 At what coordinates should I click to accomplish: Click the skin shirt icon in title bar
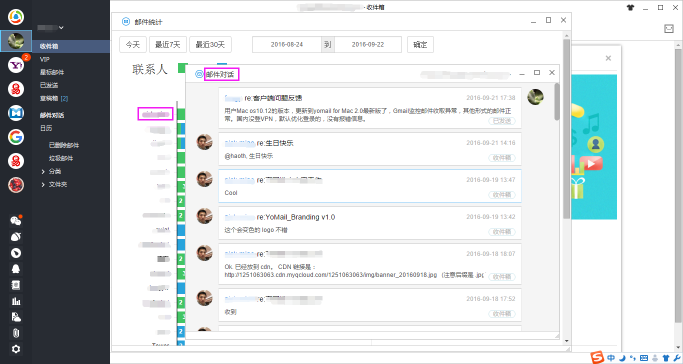[630, 7]
